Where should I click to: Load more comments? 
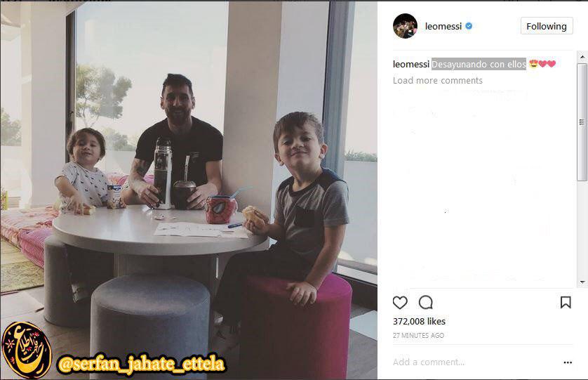point(438,80)
